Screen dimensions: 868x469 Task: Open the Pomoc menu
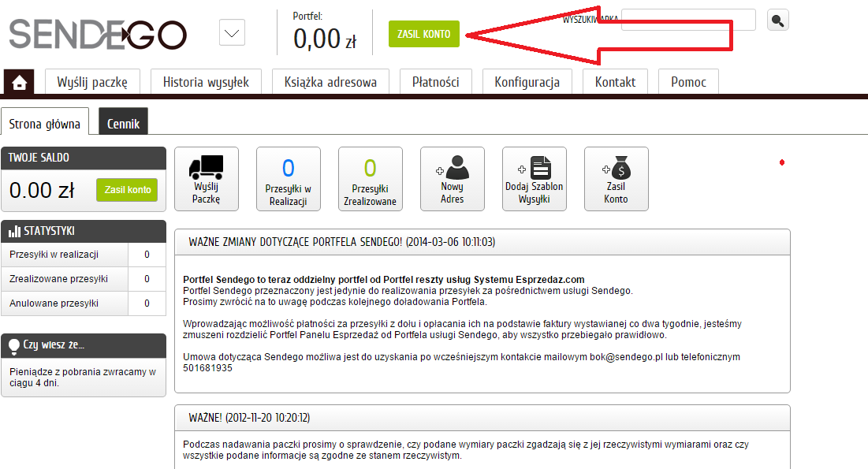[688, 82]
